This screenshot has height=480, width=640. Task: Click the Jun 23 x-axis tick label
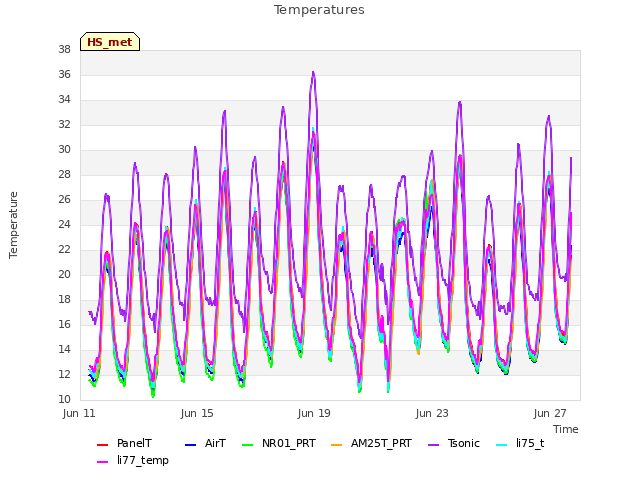(x=432, y=413)
